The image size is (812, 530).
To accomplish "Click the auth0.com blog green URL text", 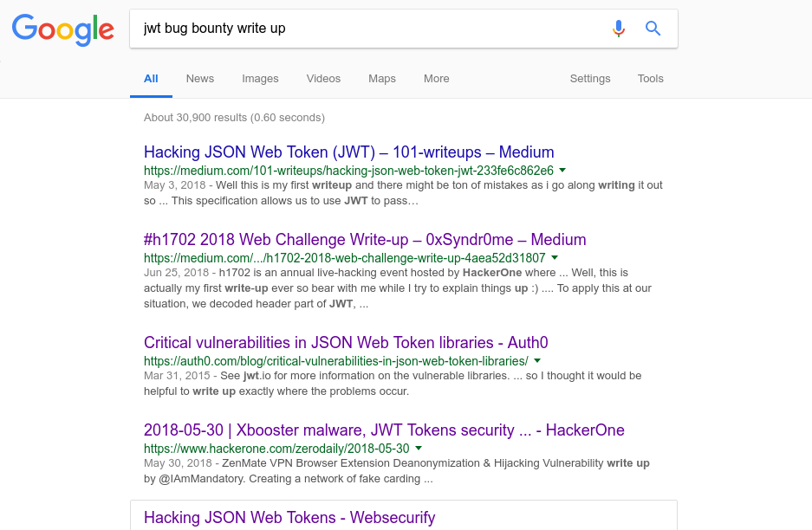I will (x=336, y=361).
